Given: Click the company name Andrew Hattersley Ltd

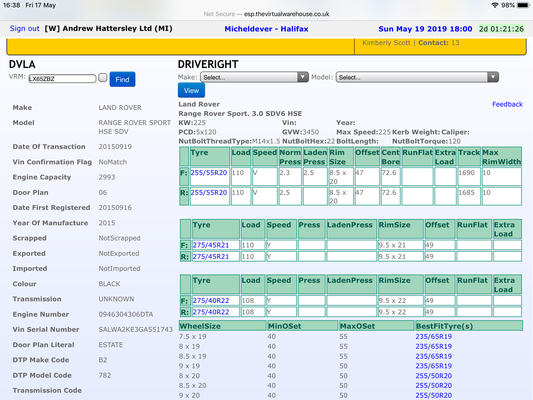Looking at the screenshot, I should coord(108,29).
